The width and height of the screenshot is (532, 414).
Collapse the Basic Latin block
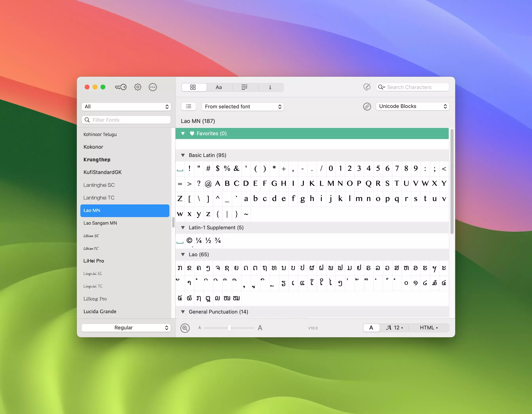[x=183, y=155]
